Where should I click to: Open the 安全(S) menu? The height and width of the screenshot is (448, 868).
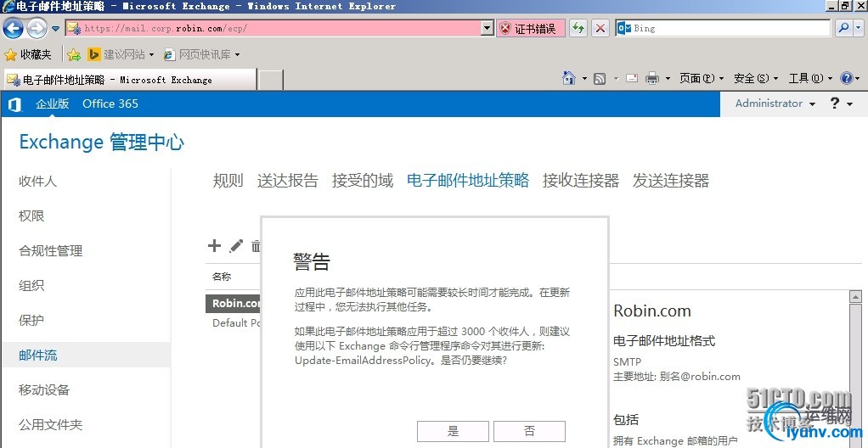coord(756,79)
